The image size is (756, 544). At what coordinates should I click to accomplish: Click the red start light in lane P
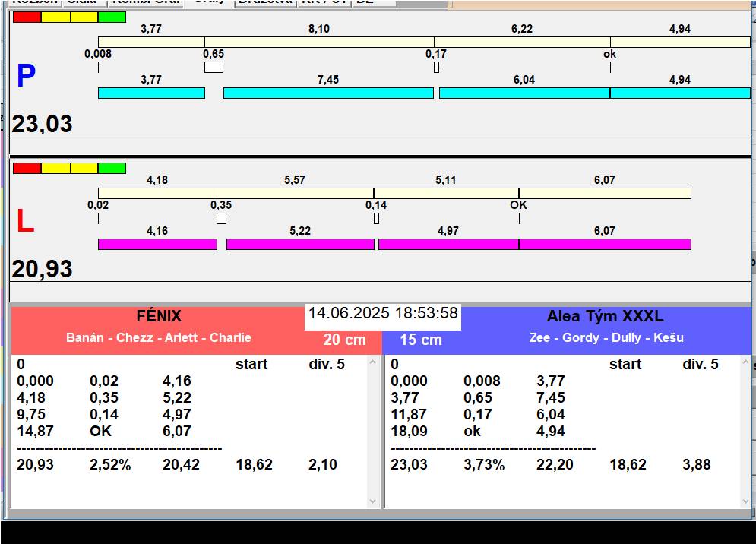pyautogui.click(x=27, y=17)
